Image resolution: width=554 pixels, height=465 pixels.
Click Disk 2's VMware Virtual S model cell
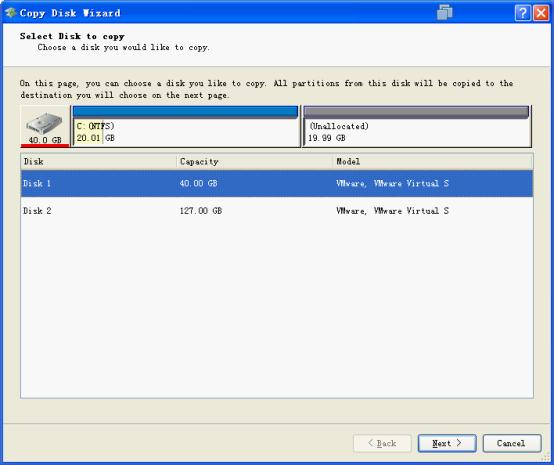click(x=392, y=211)
